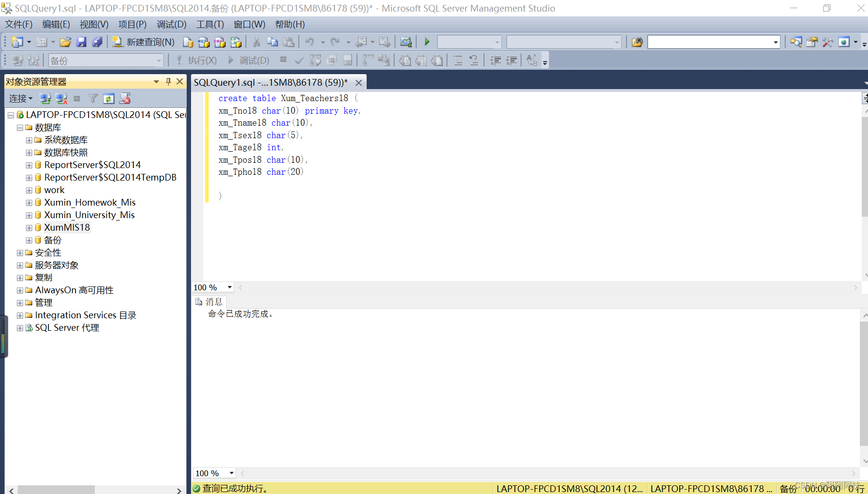This screenshot has height=494, width=868.
Task: Click the Copy icon in toolbar
Action: (272, 42)
